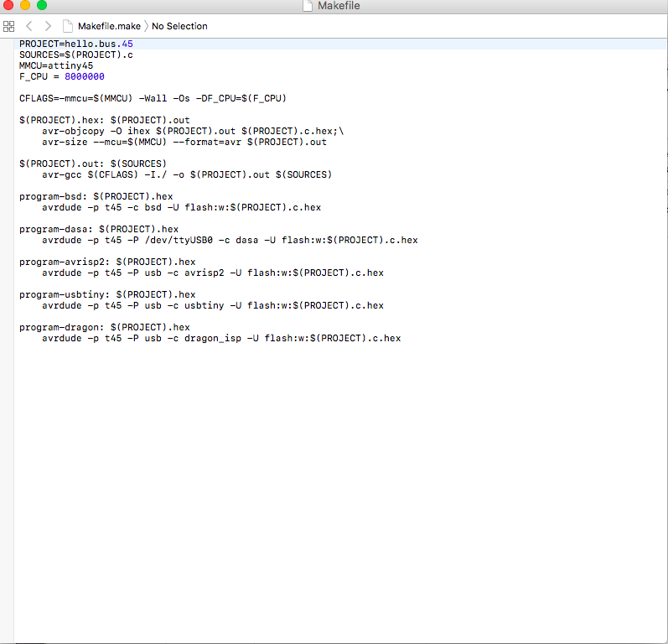Image resolution: width=668 pixels, height=644 pixels.
Task: Click the avrdude -c bsd command line
Action: pyautogui.click(x=182, y=208)
